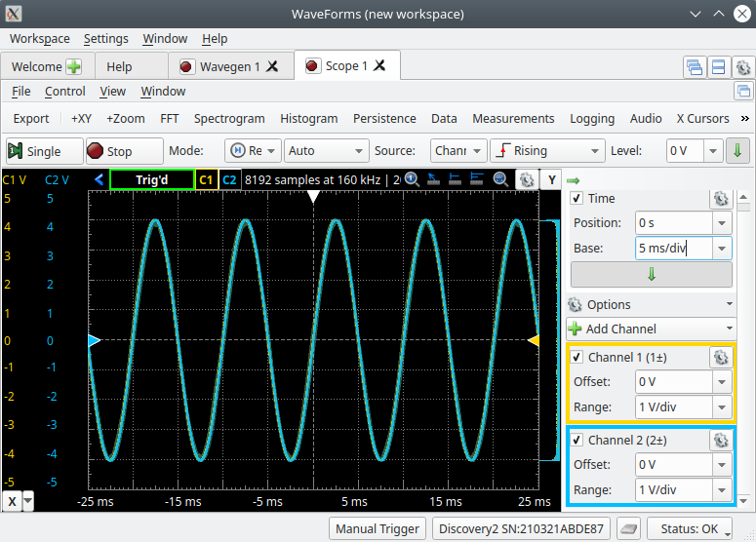The height and width of the screenshot is (542, 756).
Task: Open the Time settings gear
Action: click(x=720, y=198)
